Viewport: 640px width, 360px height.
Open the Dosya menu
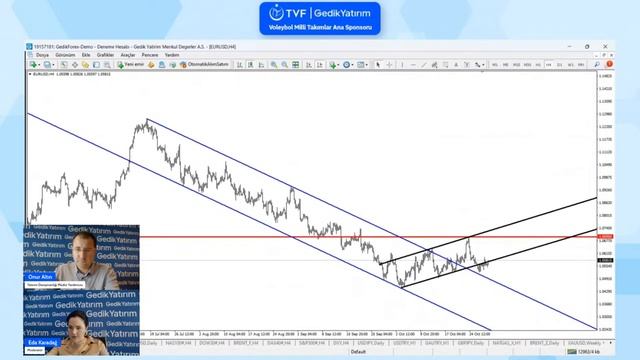[x=42, y=55]
